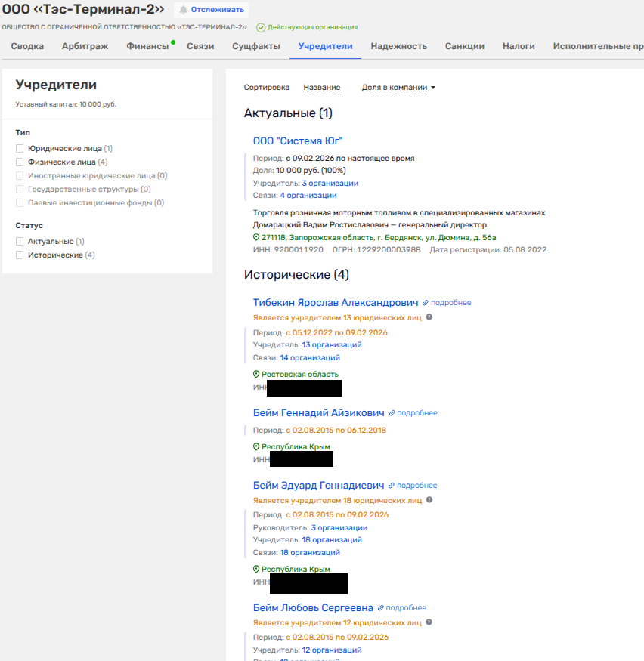Click the Ростовская область location text
The height and width of the screenshot is (661, 644).
pyautogui.click(x=299, y=375)
